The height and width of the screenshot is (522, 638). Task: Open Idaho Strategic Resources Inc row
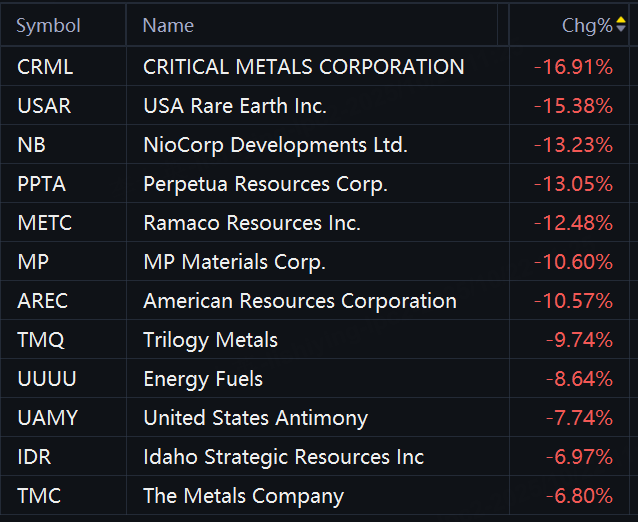(x=283, y=457)
